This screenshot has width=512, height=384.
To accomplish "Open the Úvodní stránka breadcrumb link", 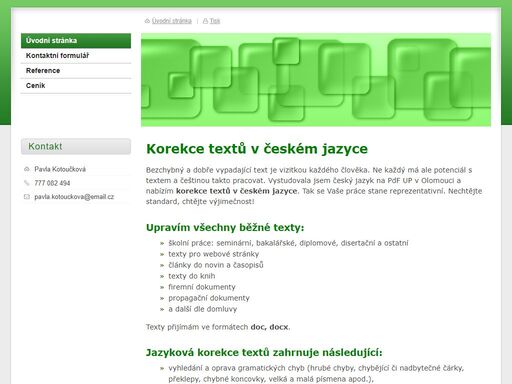I will point(172,21).
